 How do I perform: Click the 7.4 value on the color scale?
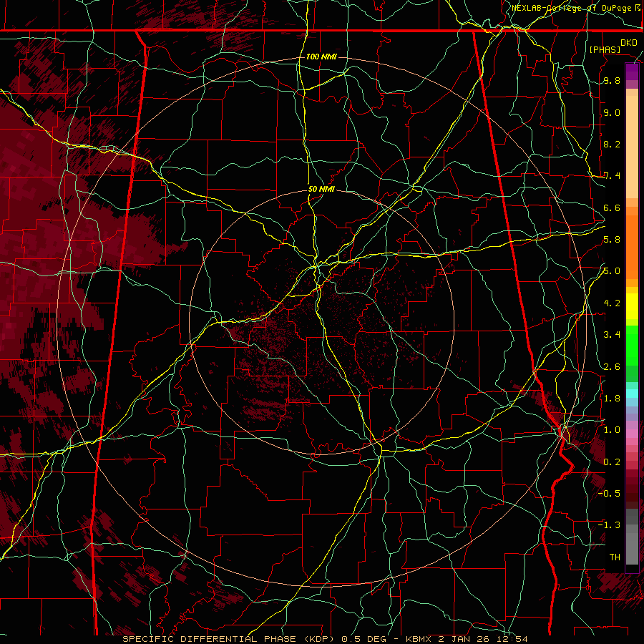[612, 176]
